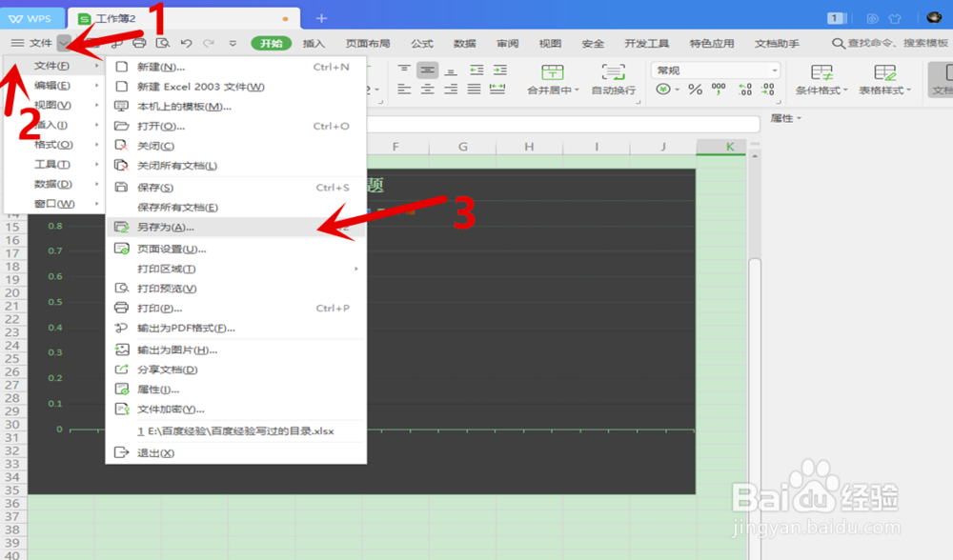Open the 格式(O) submenu
This screenshot has width=953, height=560.
[53, 145]
